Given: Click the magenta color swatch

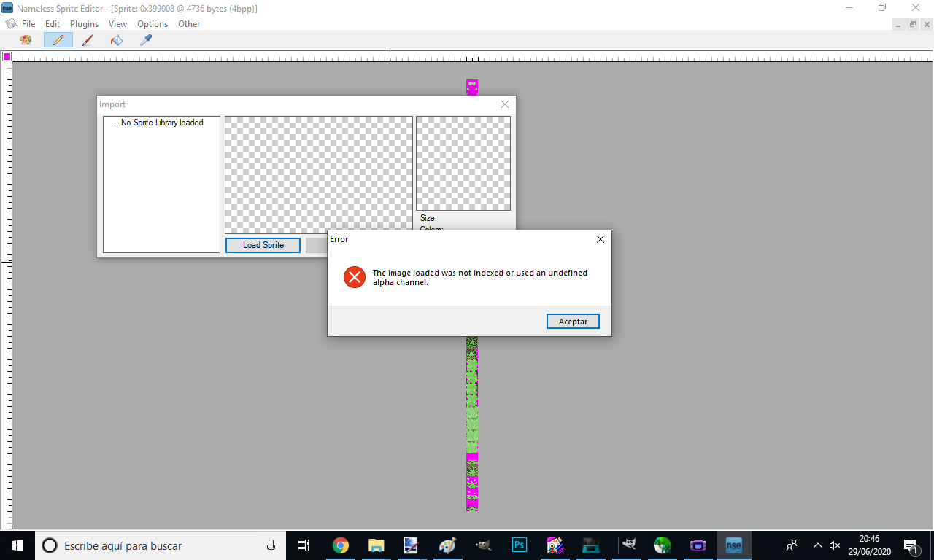Looking at the screenshot, I should (x=7, y=57).
